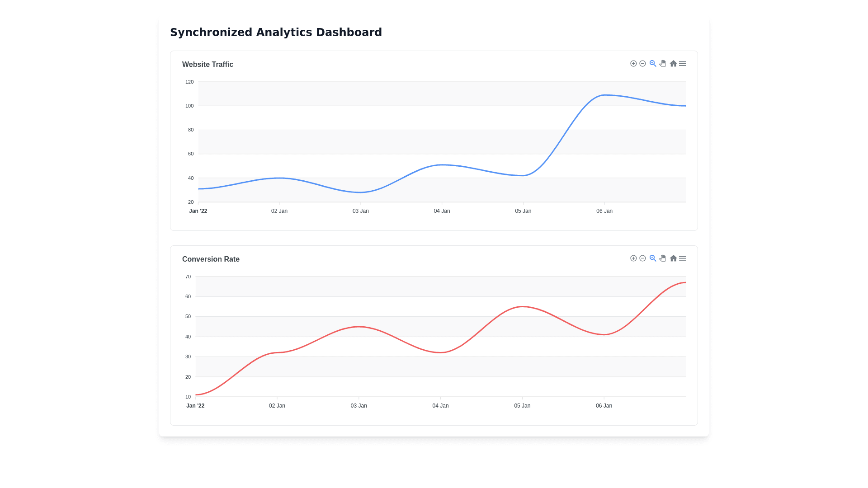
Task: Click Zoom In icon on Website Traffic chart
Action: coord(633,64)
